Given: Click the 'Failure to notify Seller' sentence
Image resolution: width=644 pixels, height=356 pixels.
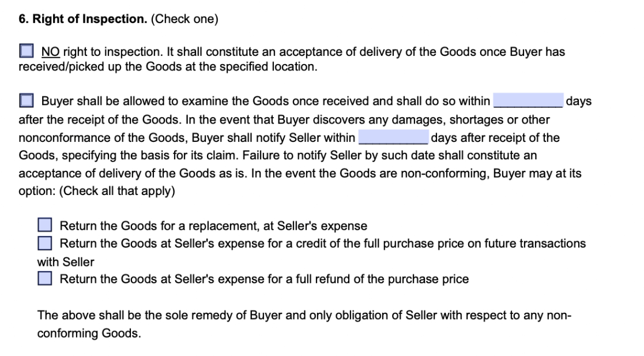Looking at the screenshot, I should pos(389,155).
